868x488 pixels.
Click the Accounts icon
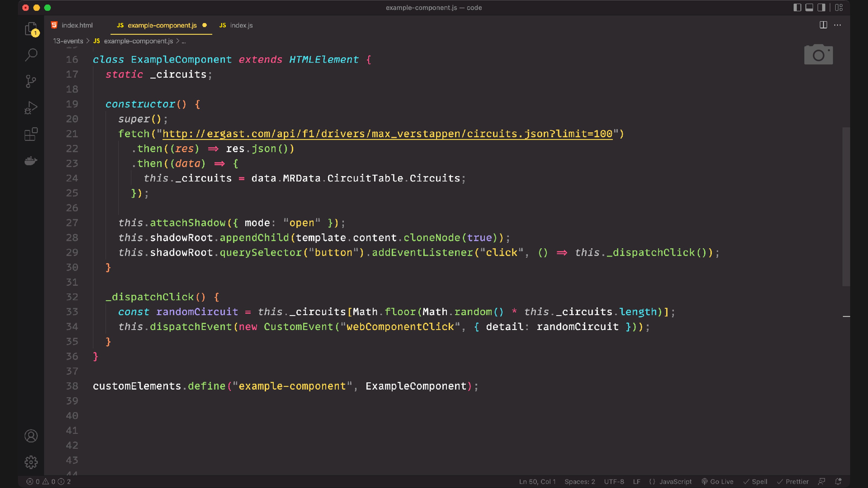pyautogui.click(x=31, y=436)
